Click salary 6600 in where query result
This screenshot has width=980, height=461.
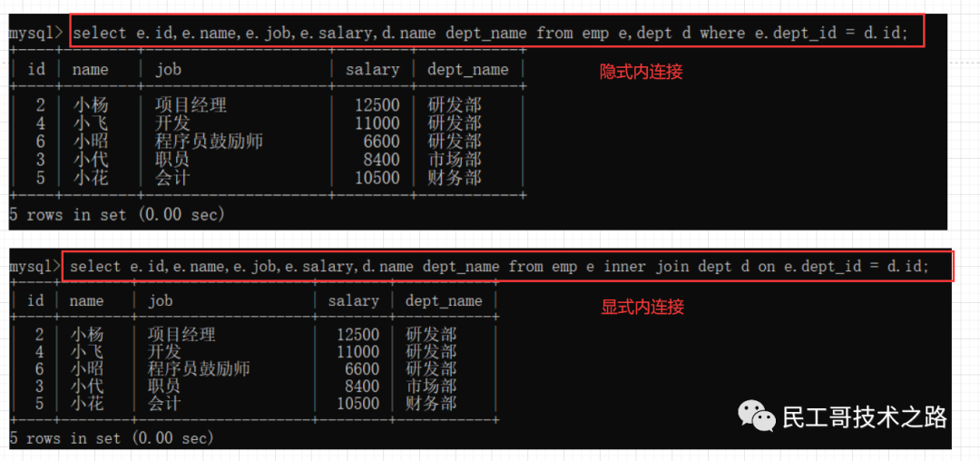click(x=382, y=142)
